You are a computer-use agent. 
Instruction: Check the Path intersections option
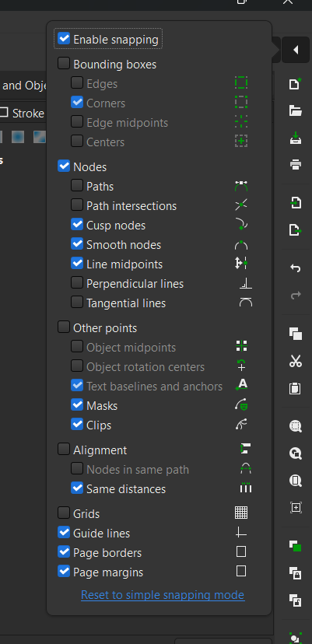tap(77, 205)
